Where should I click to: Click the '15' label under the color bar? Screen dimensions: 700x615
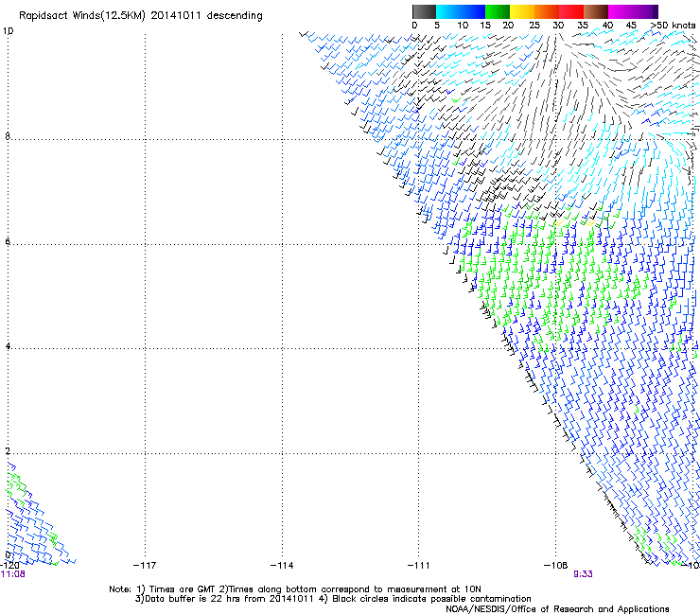point(485,26)
